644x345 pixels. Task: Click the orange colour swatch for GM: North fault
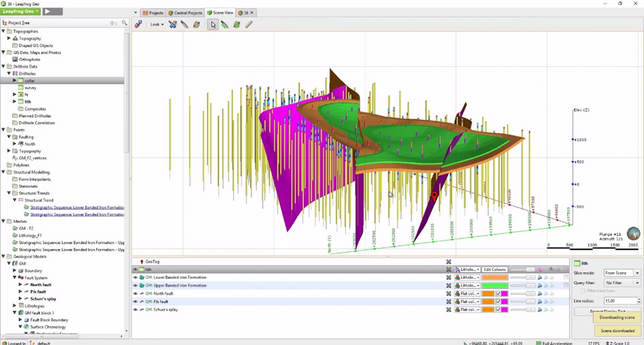click(488, 293)
